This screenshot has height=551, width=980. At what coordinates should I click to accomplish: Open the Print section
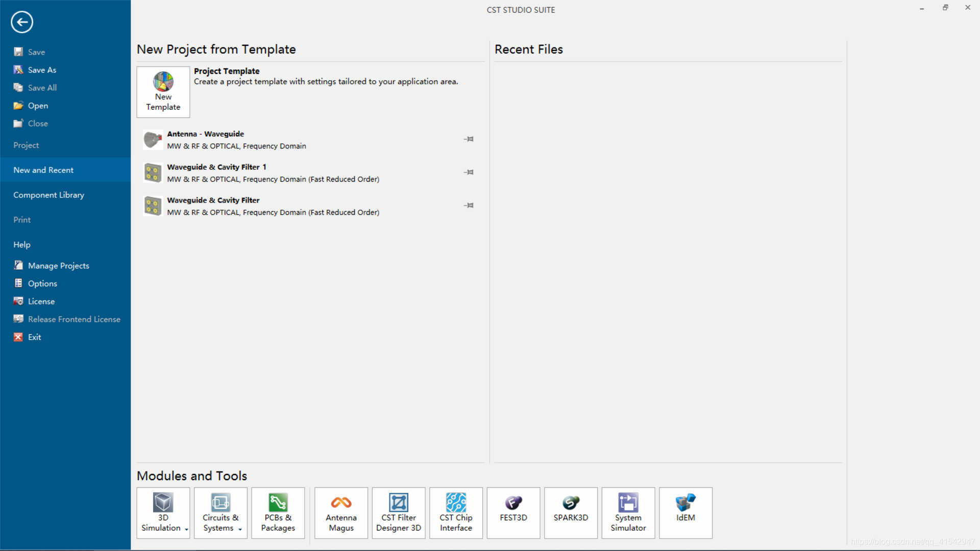pyautogui.click(x=65, y=220)
